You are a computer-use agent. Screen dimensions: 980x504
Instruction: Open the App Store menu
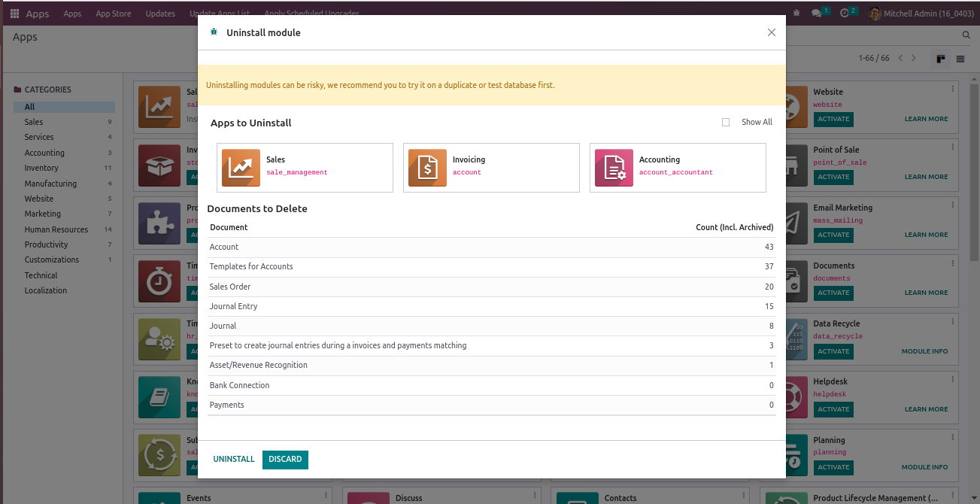pyautogui.click(x=114, y=14)
